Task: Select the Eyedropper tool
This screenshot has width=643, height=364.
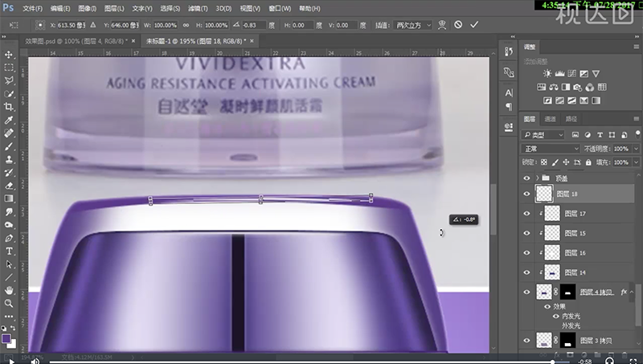Action: point(9,120)
